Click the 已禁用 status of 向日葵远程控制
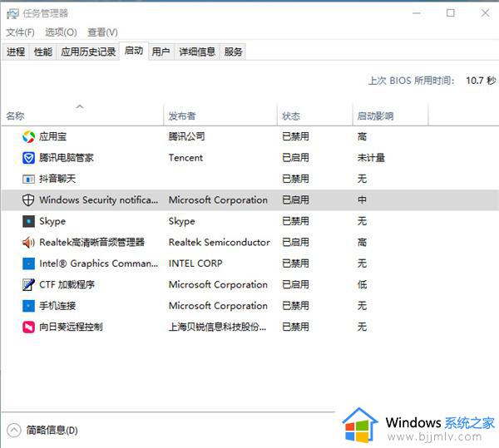The width and height of the screenshot is (499, 448). pos(295,327)
